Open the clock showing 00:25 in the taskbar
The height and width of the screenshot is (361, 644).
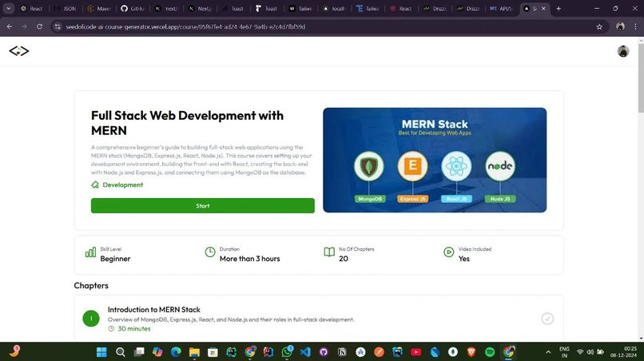[623, 352]
